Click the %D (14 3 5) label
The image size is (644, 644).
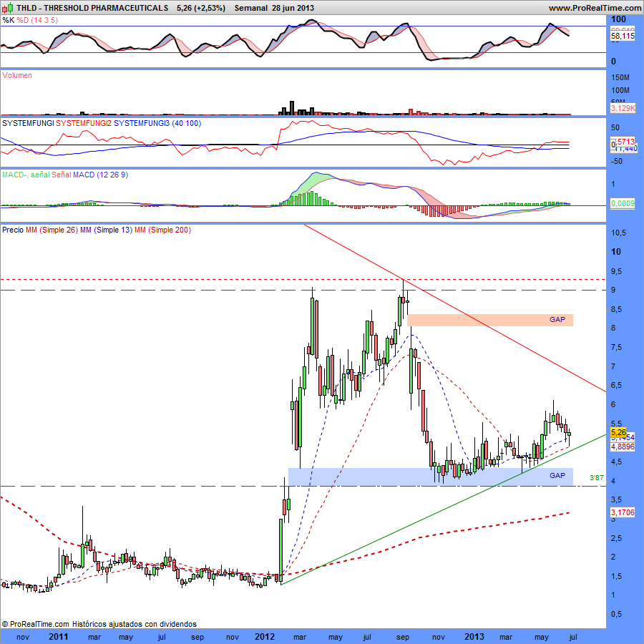[x=37, y=20]
